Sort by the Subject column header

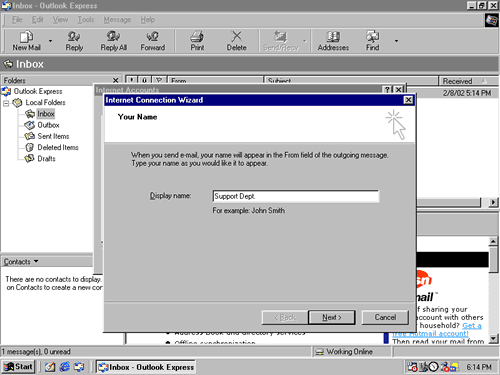coord(351,81)
